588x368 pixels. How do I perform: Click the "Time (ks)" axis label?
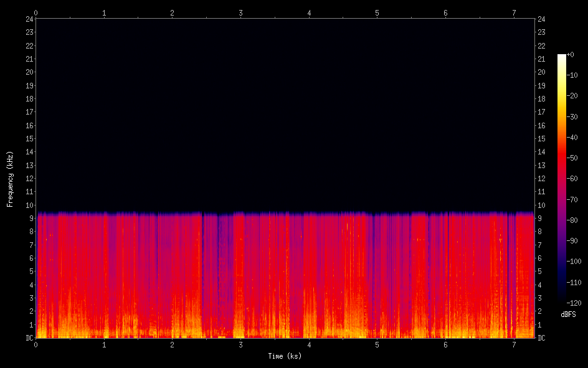(x=285, y=356)
